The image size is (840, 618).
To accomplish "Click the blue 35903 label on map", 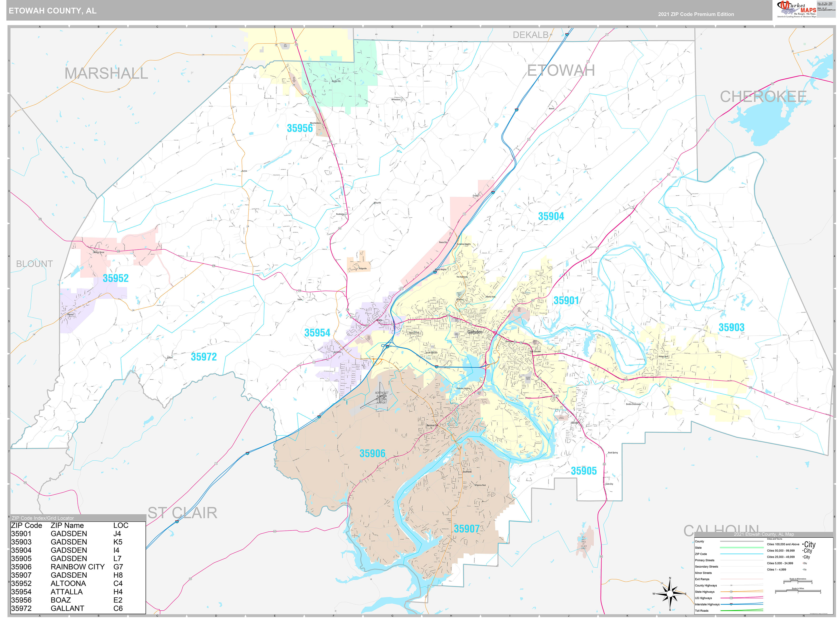I will 732,327.
